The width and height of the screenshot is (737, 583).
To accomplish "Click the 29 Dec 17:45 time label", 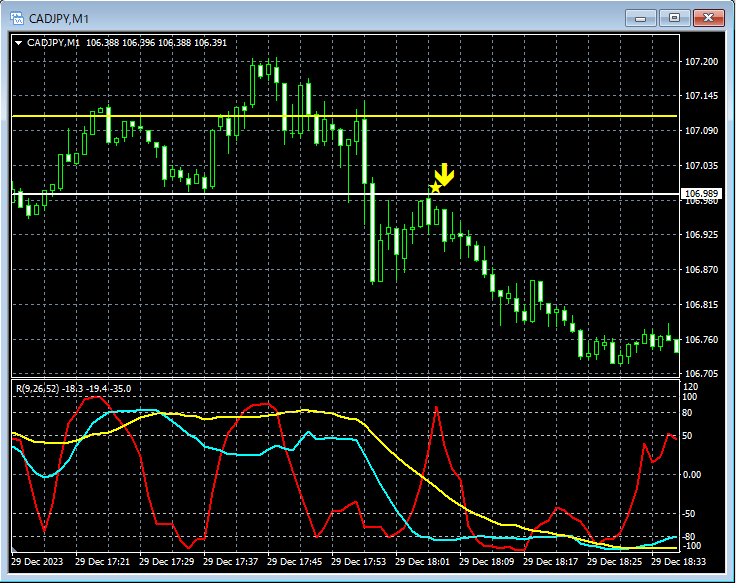I will (x=294, y=562).
